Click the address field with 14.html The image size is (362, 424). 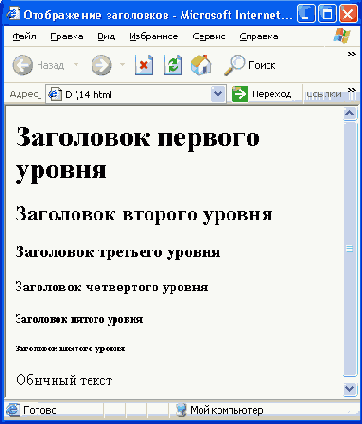(128, 94)
